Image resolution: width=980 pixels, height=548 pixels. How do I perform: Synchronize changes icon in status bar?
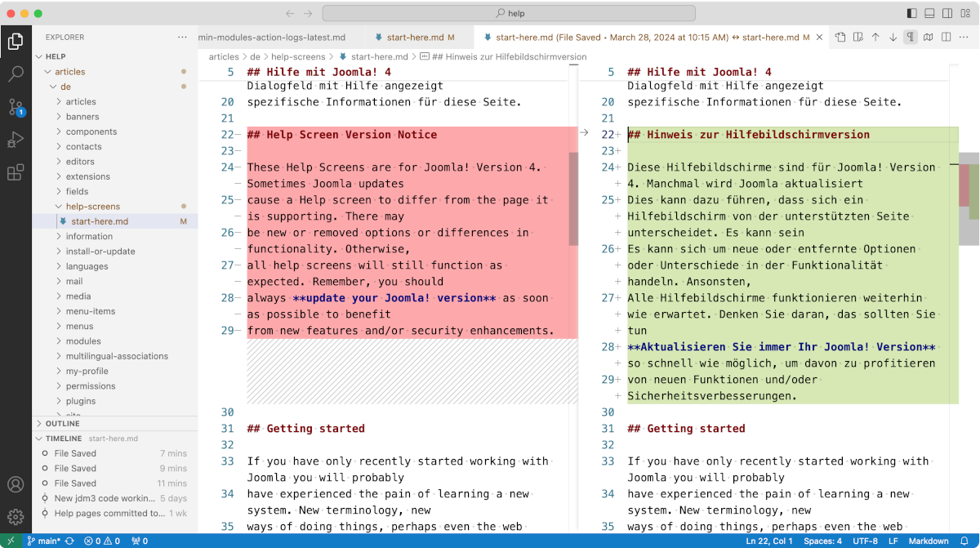pyautogui.click(x=69, y=541)
